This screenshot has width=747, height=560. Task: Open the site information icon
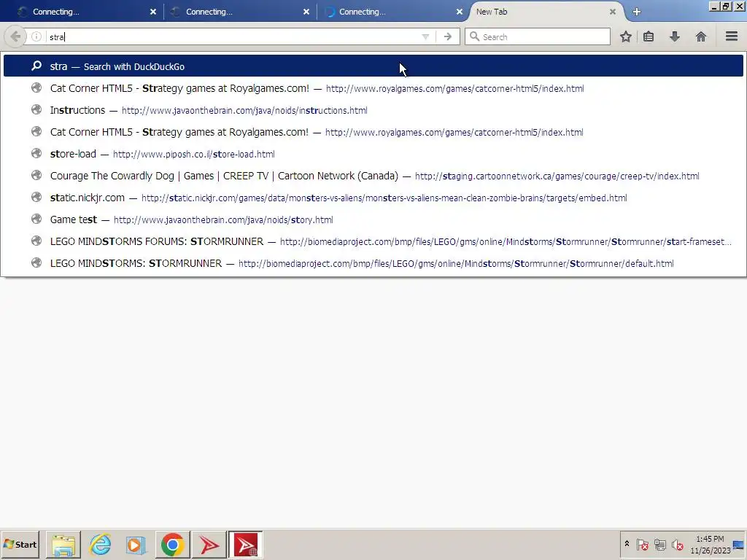pyautogui.click(x=36, y=36)
